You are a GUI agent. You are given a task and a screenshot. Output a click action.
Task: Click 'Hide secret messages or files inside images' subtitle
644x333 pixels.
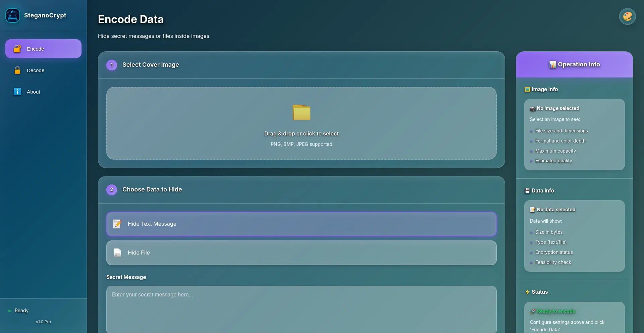click(154, 36)
